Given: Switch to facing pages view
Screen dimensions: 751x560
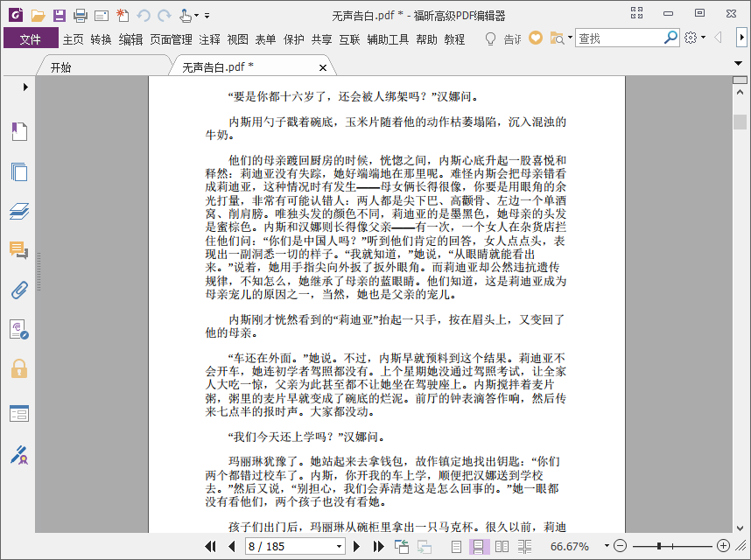Looking at the screenshot, I should pos(502,546).
